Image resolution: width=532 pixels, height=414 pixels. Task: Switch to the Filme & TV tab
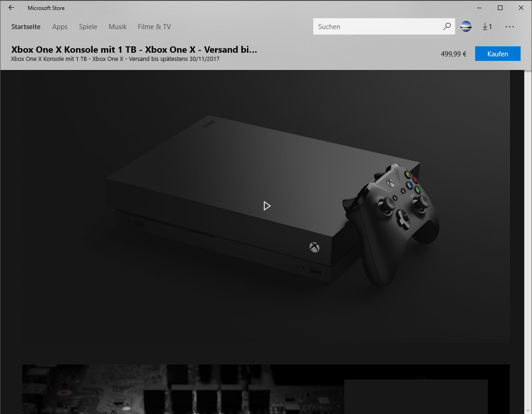(x=154, y=27)
